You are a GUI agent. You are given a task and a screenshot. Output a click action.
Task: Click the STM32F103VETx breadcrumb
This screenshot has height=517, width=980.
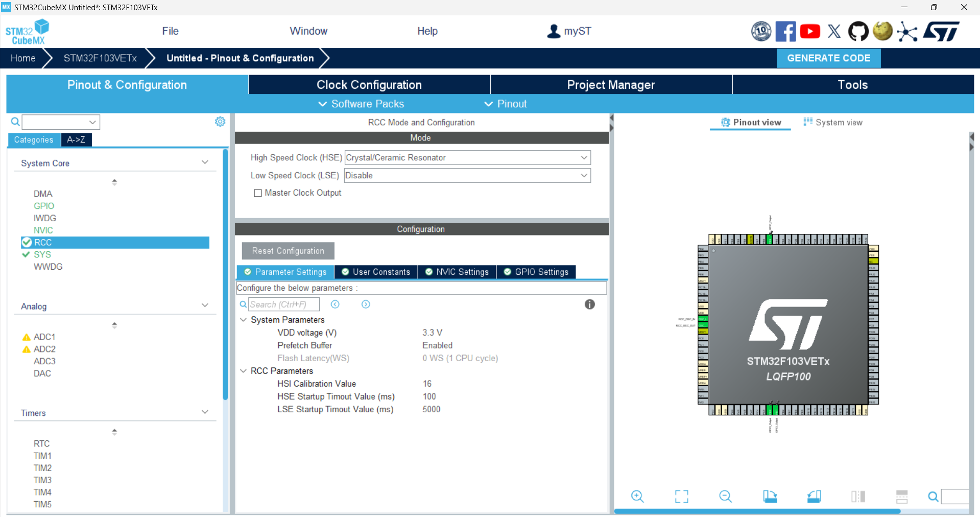[x=100, y=58]
